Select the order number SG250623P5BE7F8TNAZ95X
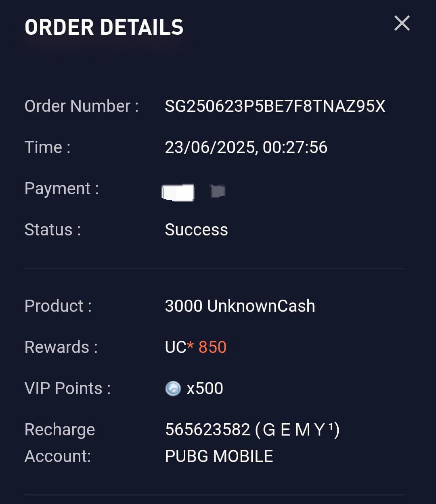Viewport: 436px width, 504px height. pos(275,106)
